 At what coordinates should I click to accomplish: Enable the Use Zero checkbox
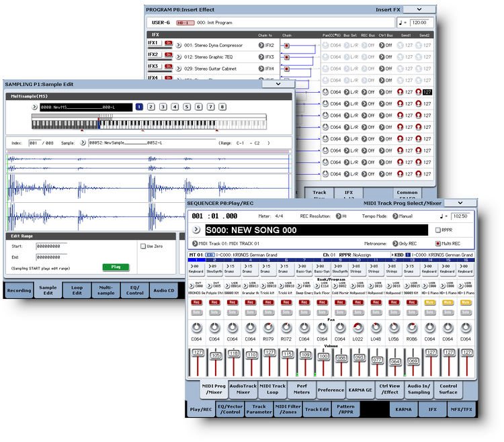[x=142, y=247]
